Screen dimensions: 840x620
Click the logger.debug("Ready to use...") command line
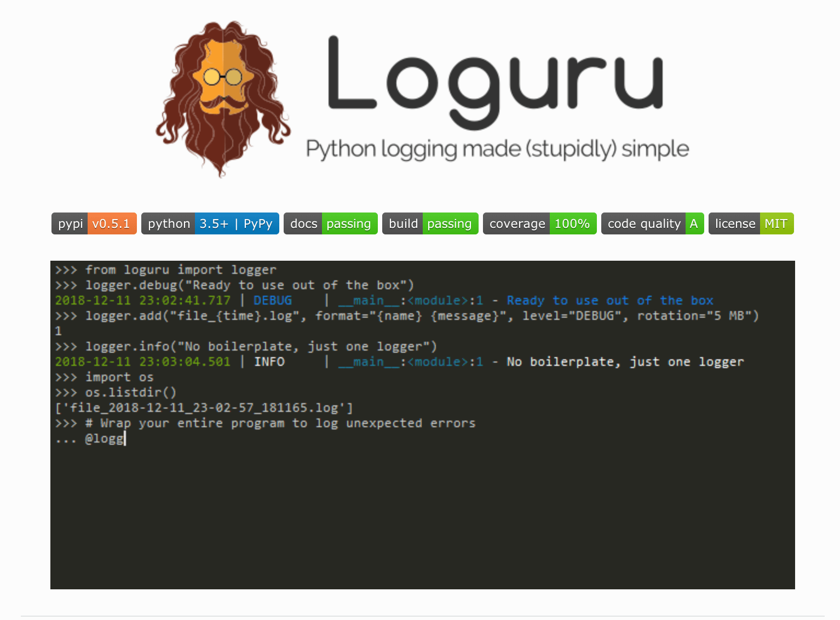[234, 285]
